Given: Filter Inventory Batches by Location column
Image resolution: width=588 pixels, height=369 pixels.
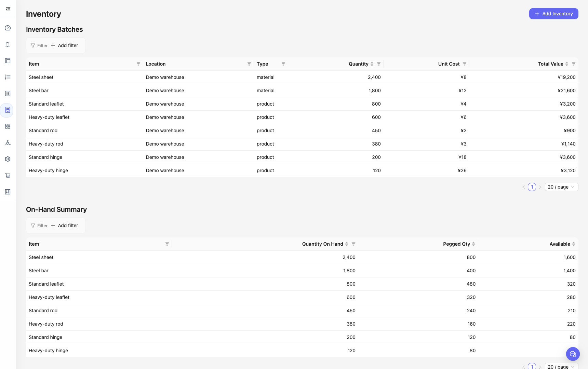Looking at the screenshot, I should [x=249, y=64].
